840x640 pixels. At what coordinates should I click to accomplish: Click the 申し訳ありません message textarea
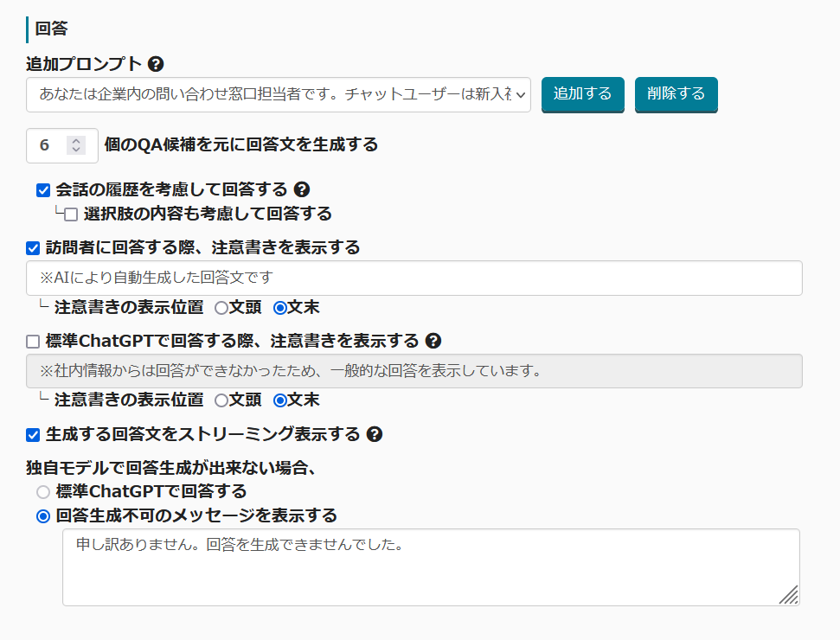pyautogui.click(x=430, y=567)
